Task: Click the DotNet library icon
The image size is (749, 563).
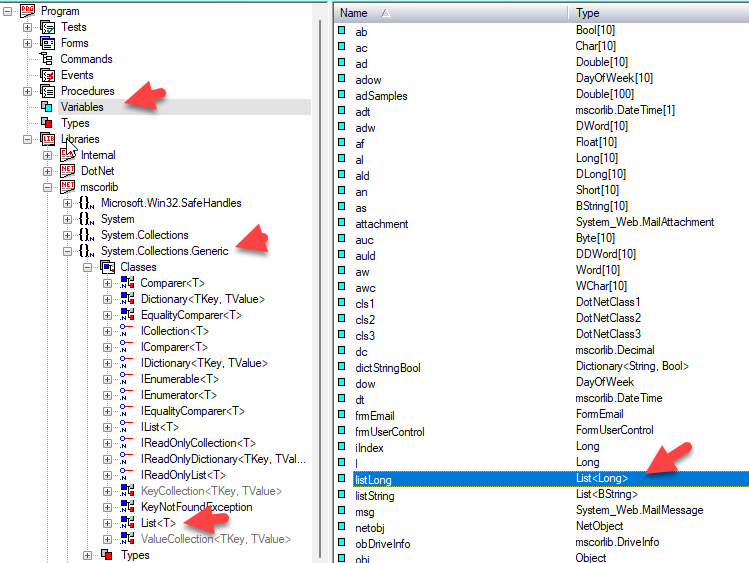Action: point(68,171)
